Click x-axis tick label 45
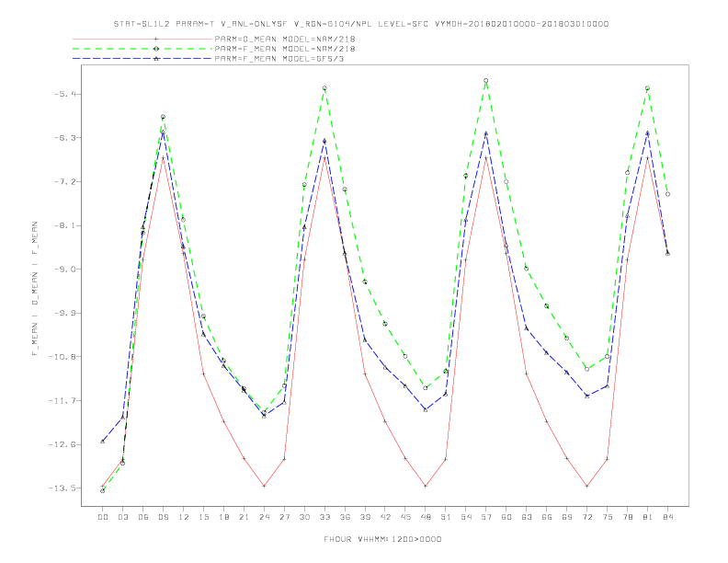 [405, 517]
